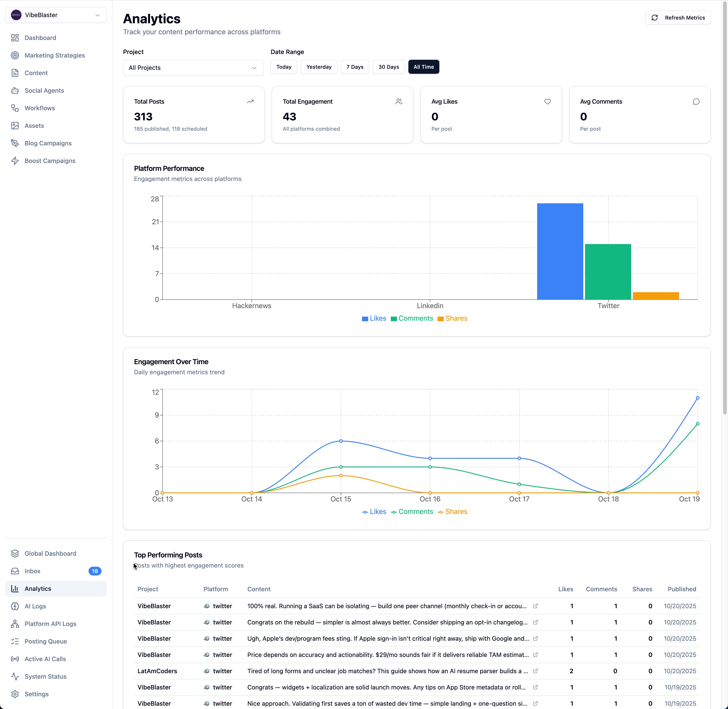
Task: Click the Refresh Metrics button
Action: tap(678, 18)
